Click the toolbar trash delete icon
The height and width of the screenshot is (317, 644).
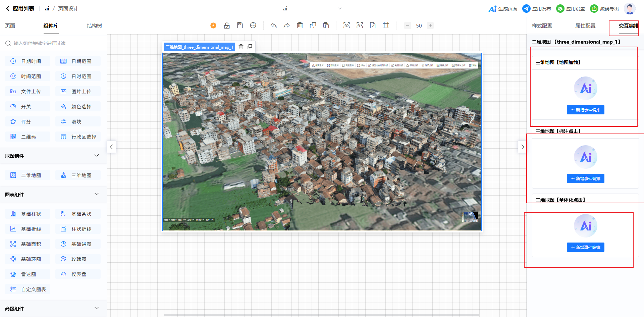(300, 25)
